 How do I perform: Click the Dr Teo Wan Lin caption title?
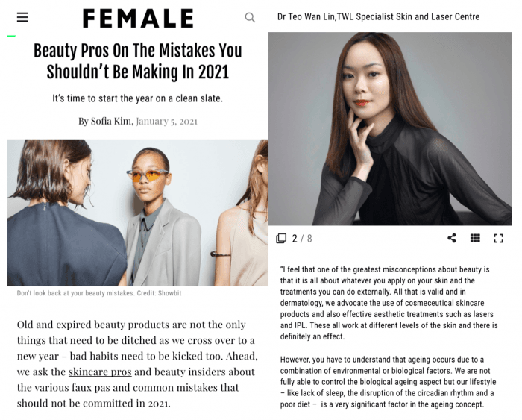click(x=379, y=16)
